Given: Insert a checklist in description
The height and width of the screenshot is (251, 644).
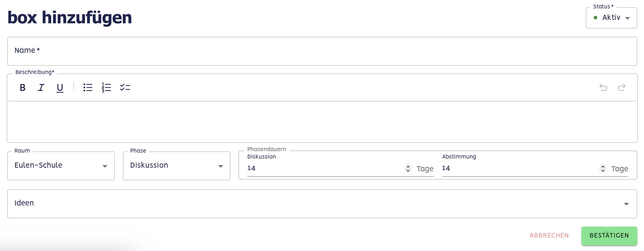Looking at the screenshot, I should click(x=125, y=88).
